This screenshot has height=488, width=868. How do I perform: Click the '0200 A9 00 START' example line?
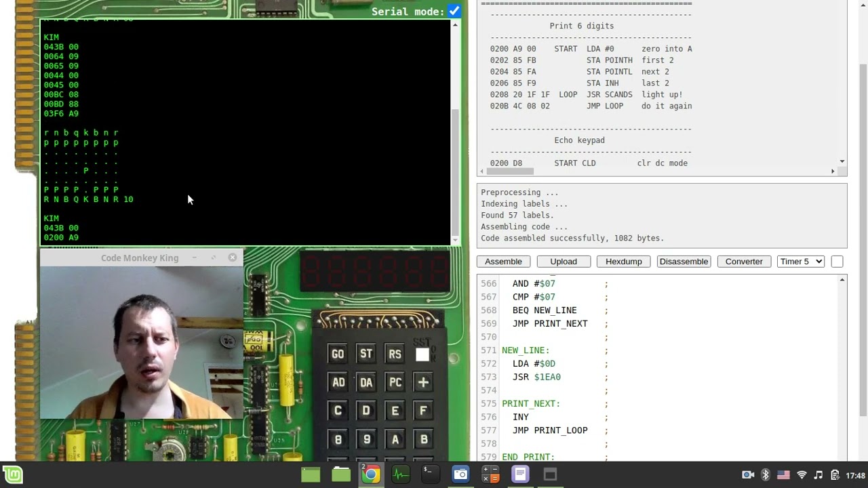(x=591, y=49)
